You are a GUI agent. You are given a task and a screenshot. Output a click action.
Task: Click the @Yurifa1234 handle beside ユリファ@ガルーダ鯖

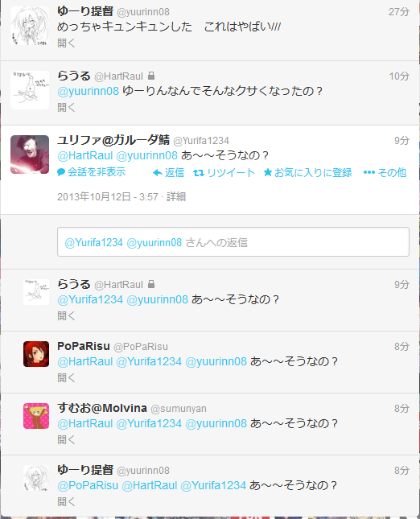pyautogui.click(x=201, y=141)
